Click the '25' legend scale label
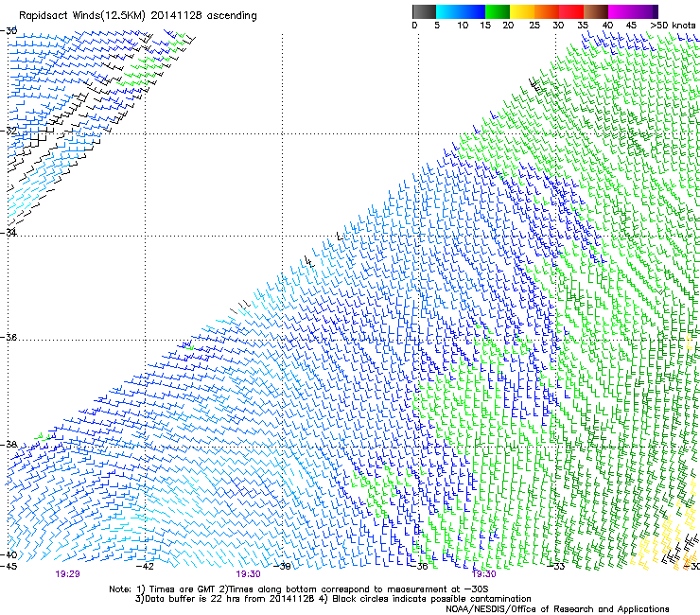 coord(534,26)
